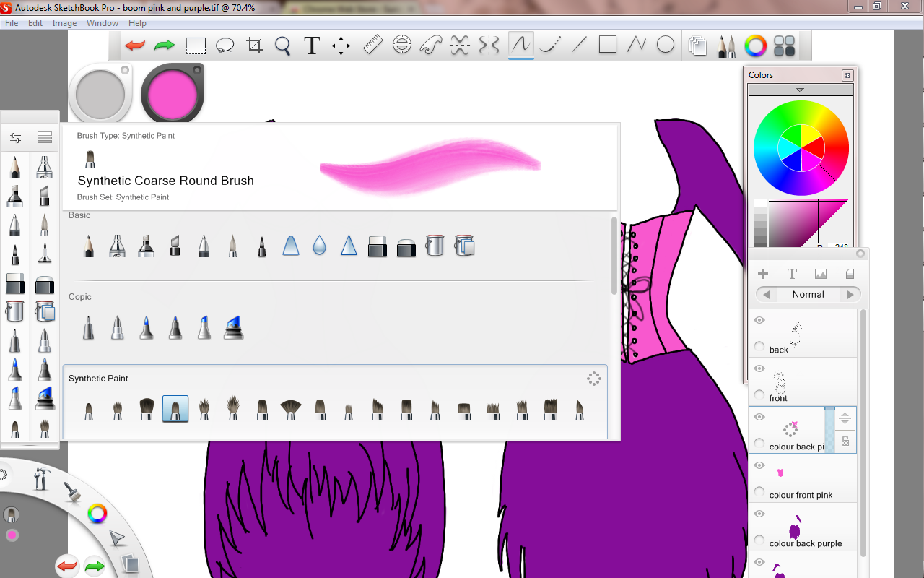Click the round marker on 'back' layer

[759, 347]
